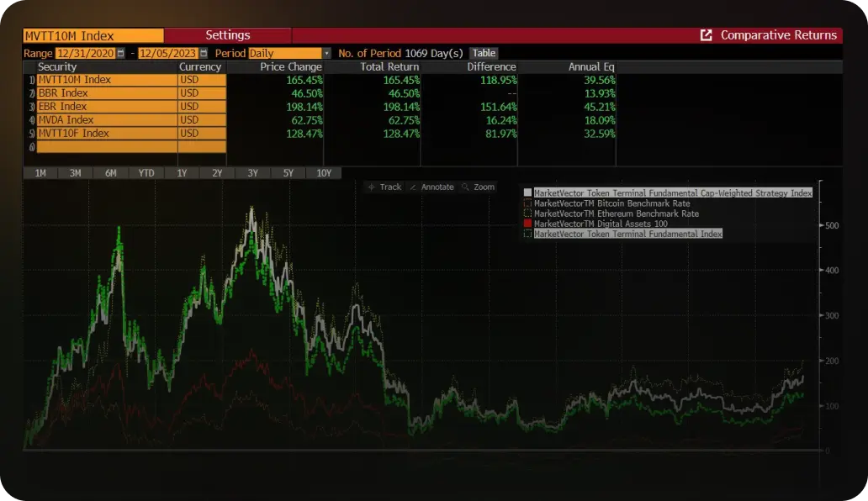Viewport: 868px width, 501px height.
Task: Click the Total Return column header
Action: click(389, 66)
